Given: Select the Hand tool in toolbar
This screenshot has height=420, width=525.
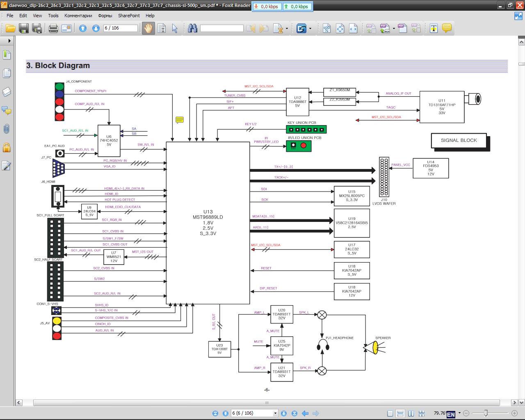Looking at the screenshot, I should pos(148,28).
